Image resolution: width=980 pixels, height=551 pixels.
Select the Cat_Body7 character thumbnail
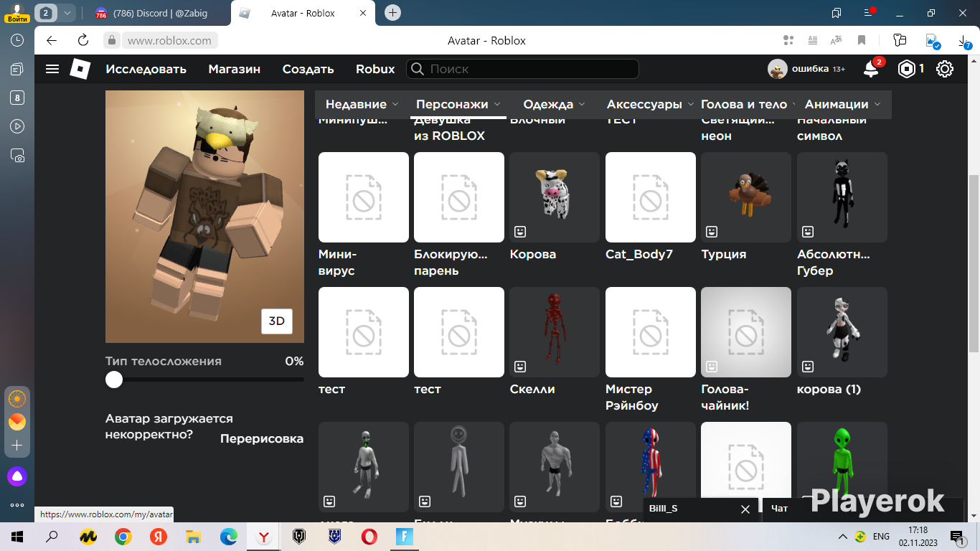651,197
